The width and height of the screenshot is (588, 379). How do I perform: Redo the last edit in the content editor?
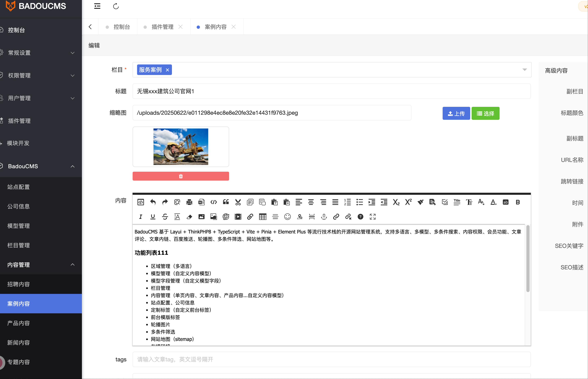click(165, 202)
